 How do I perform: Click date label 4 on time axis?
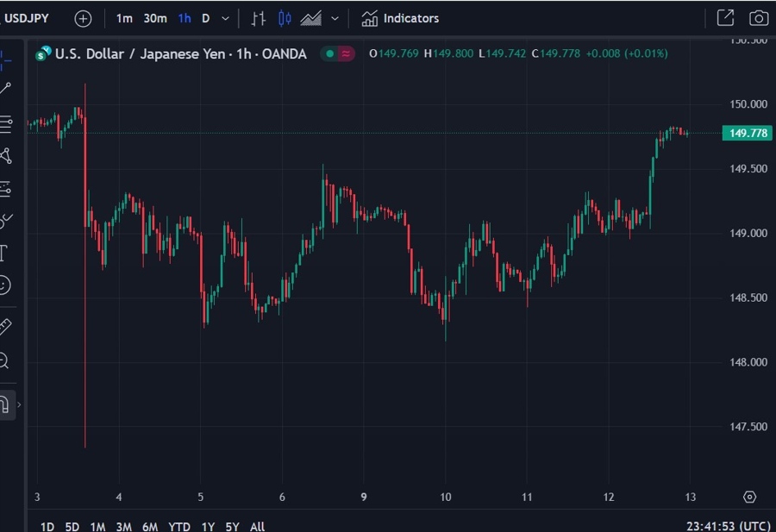click(x=119, y=497)
